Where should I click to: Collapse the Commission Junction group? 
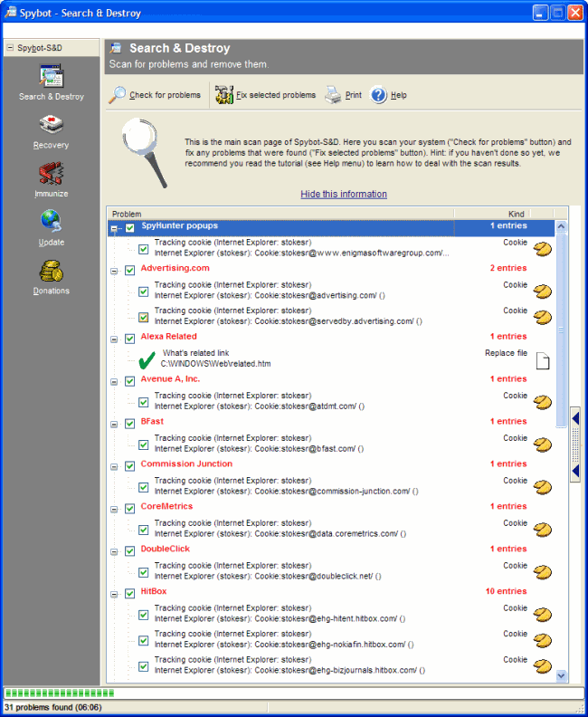(x=114, y=466)
